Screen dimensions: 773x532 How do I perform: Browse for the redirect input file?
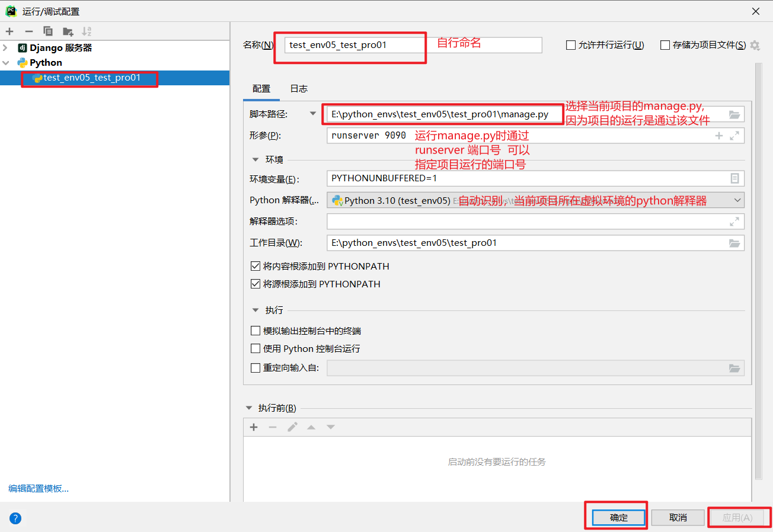click(x=734, y=368)
